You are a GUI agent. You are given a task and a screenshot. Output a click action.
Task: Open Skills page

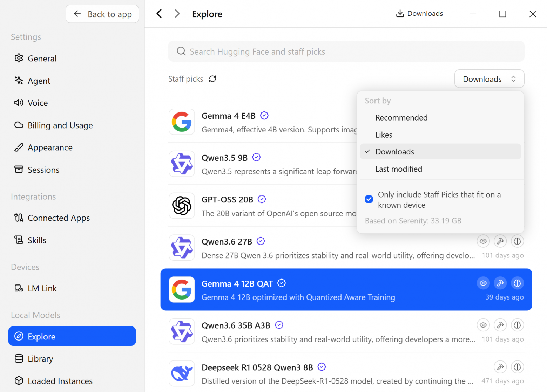[x=72, y=240]
